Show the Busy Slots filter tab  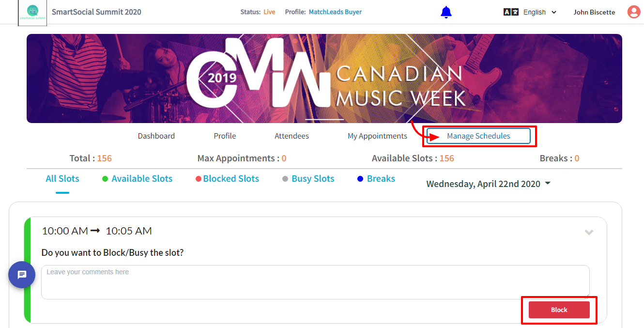click(x=313, y=179)
